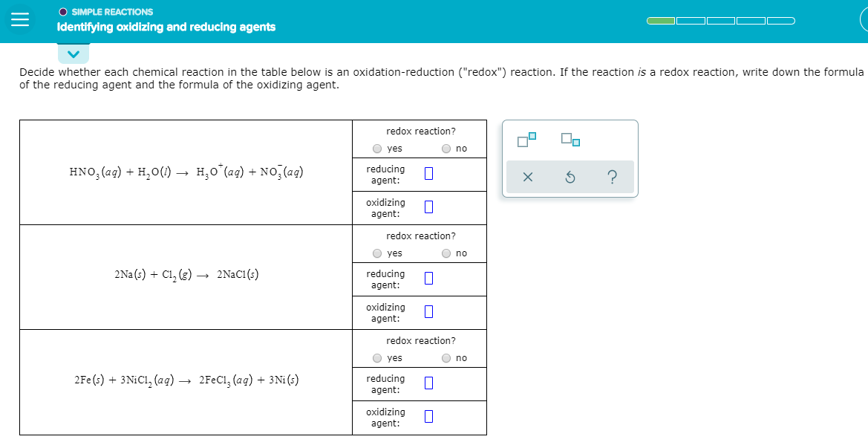Select "yes" for the Fe + NiCl2 reaction

click(x=377, y=357)
